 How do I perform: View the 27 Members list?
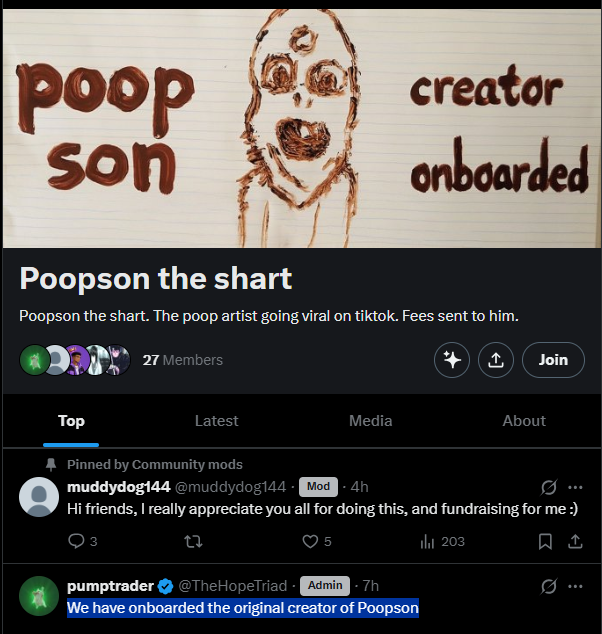pos(182,360)
